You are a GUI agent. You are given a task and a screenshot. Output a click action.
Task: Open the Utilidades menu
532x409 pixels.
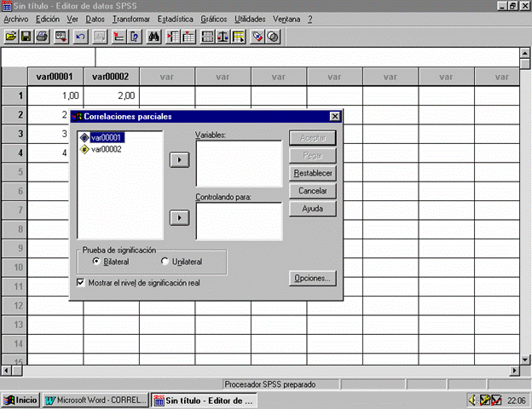point(250,19)
